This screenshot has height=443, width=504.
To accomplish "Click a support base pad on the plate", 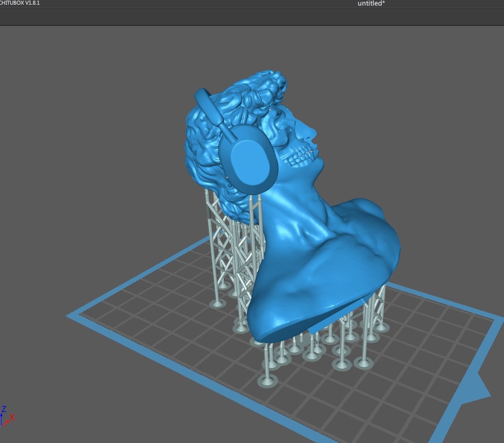I will click(267, 382).
